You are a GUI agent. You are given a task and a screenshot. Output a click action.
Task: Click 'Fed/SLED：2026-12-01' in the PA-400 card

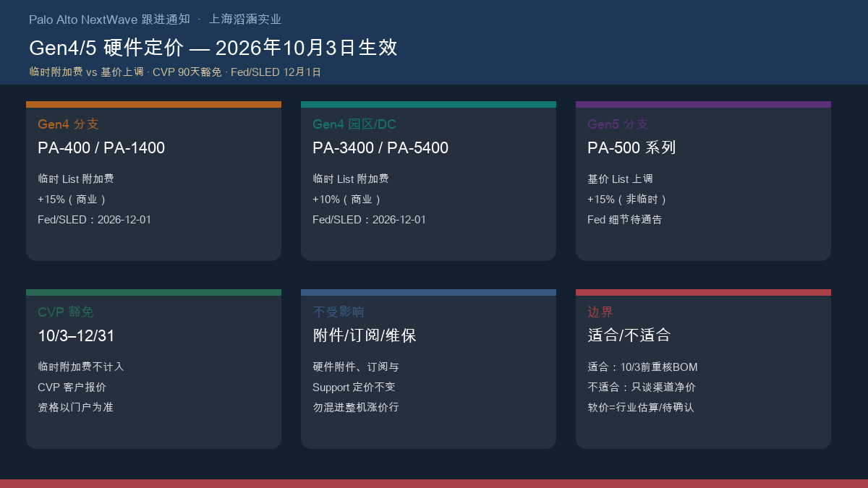95,220
